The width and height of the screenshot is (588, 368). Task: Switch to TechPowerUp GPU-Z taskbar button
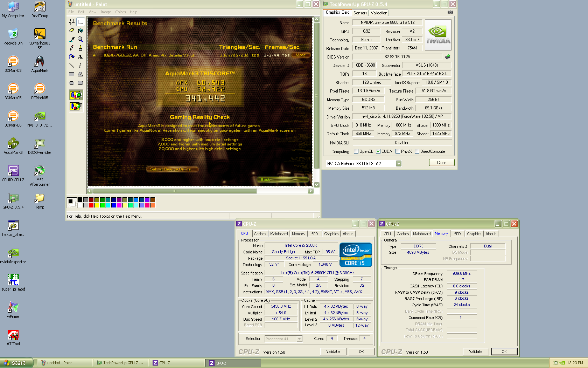point(121,363)
